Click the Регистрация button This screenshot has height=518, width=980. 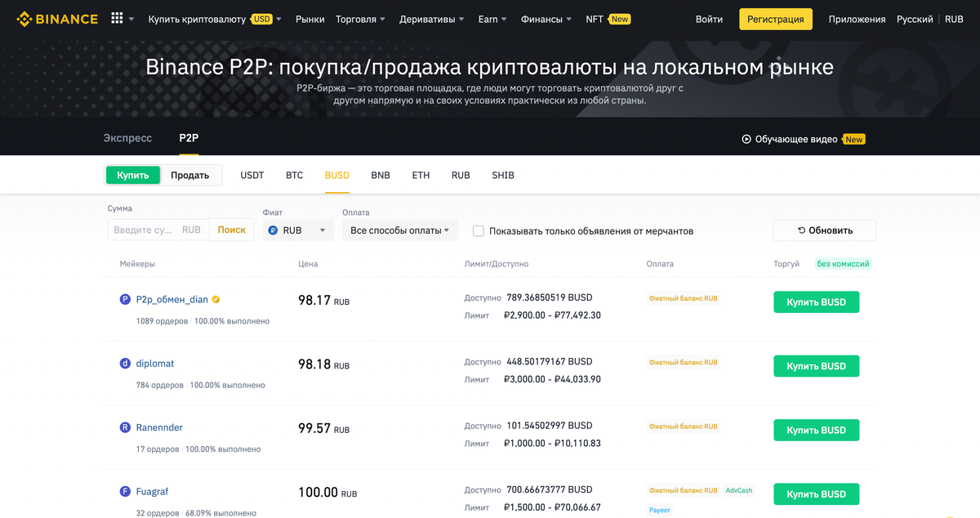776,19
